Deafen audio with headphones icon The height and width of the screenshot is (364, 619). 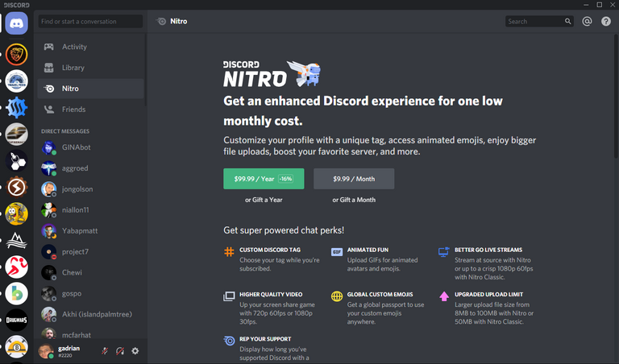(x=120, y=350)
